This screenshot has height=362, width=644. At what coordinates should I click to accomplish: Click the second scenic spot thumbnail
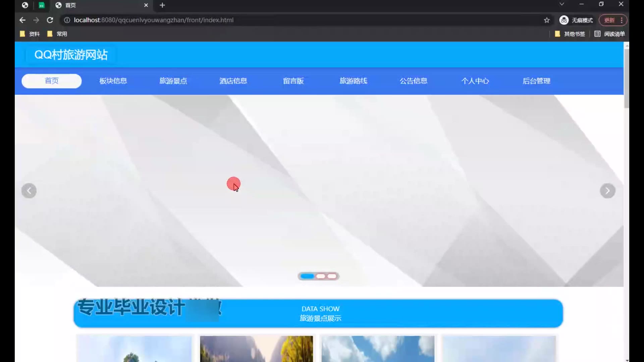(x=256, y=349)
